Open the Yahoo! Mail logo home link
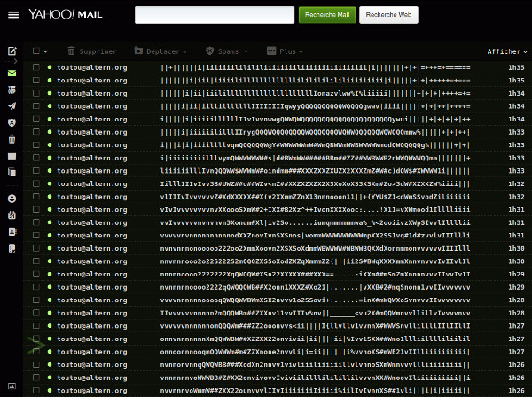Image resolution: width=532 pixels, height=397 pixels. [66, 14]
